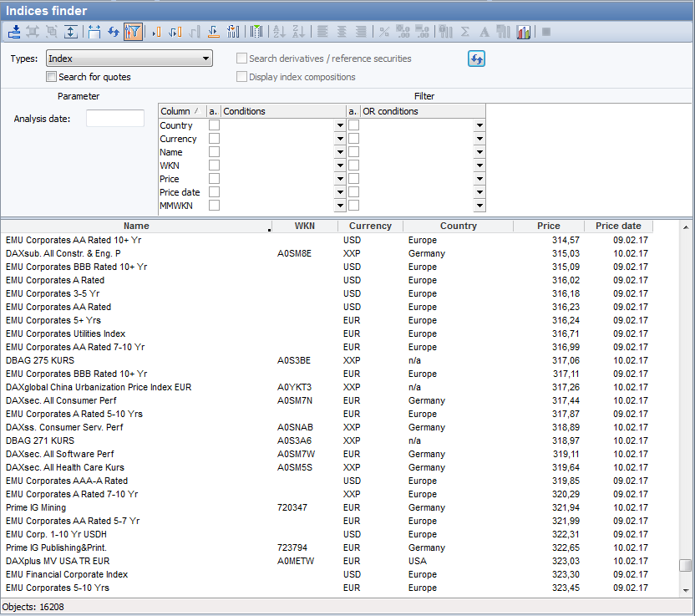The image size is (695, 616).
Task: Expand the Currency Conditions dropdown
Action: 339,139
